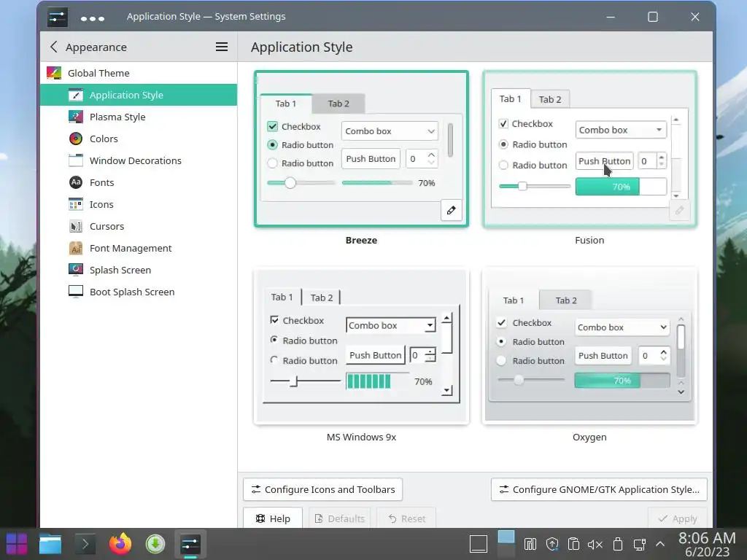Click the Help button

pyautogui.click(x=273, y=518)
